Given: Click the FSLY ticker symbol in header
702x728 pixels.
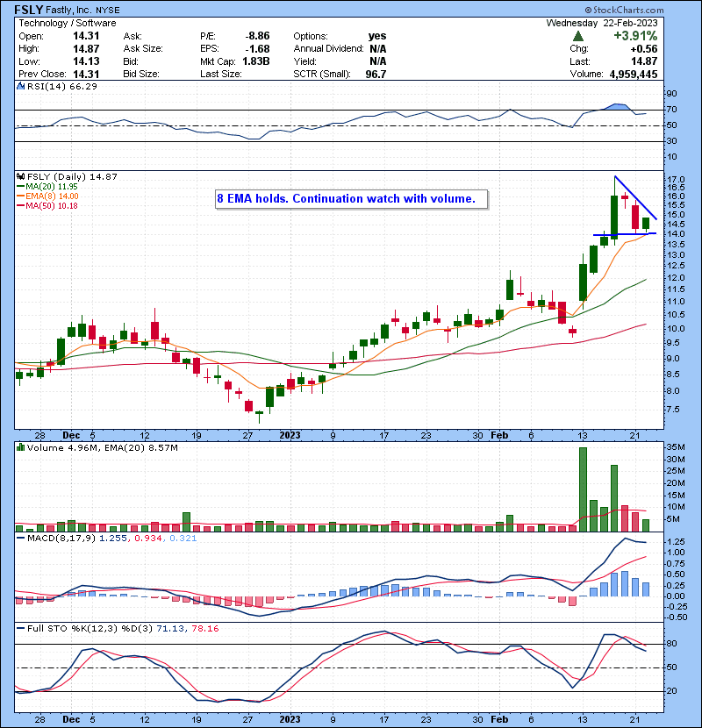Looking at the screenshot, I should pyautogui.click(x=29, y=10).
